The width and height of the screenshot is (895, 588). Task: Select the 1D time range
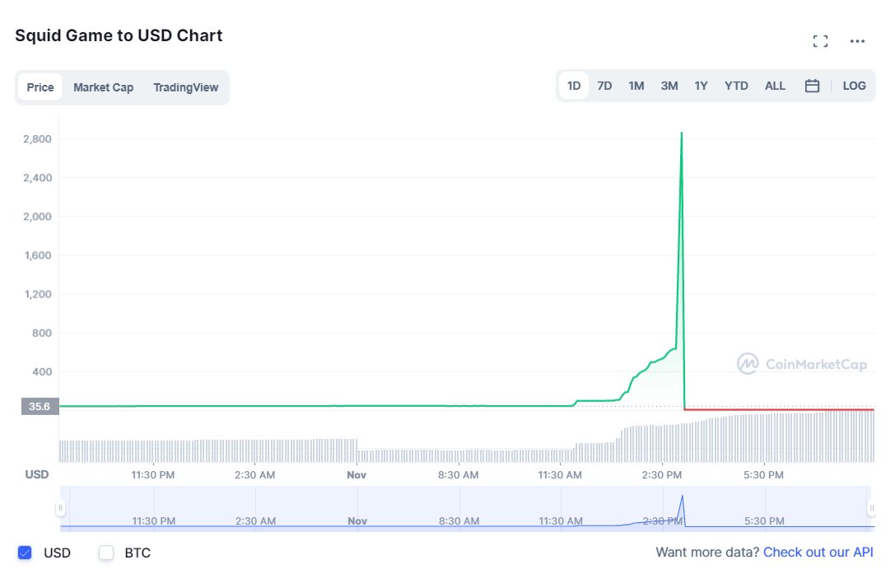click(574, 86)
